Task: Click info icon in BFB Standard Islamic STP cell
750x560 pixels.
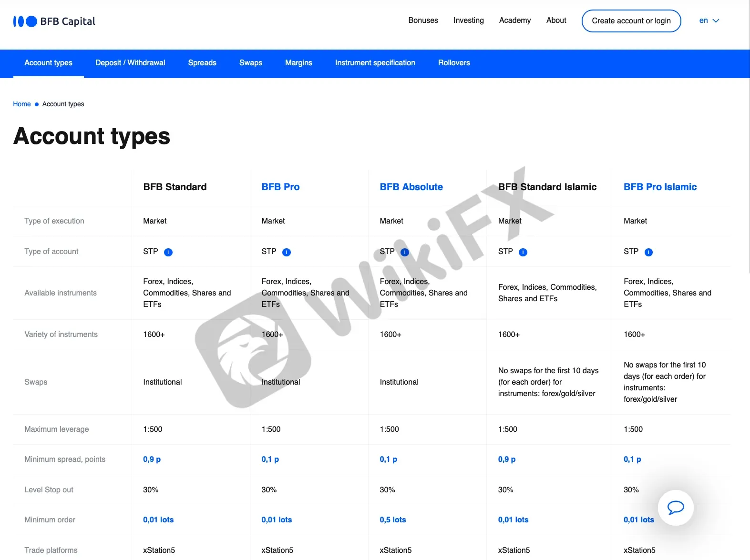Action: pos(523,252)
